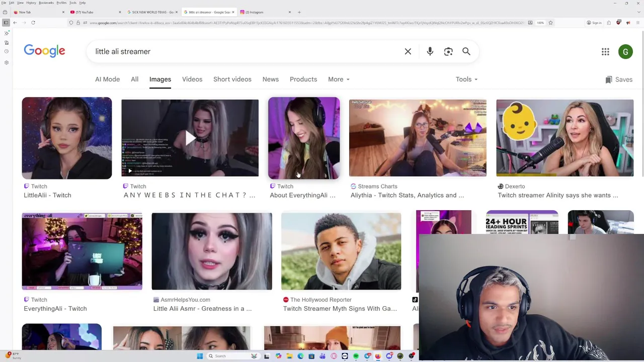Open the History menu

pyautogui.click(x=31, y=3)
